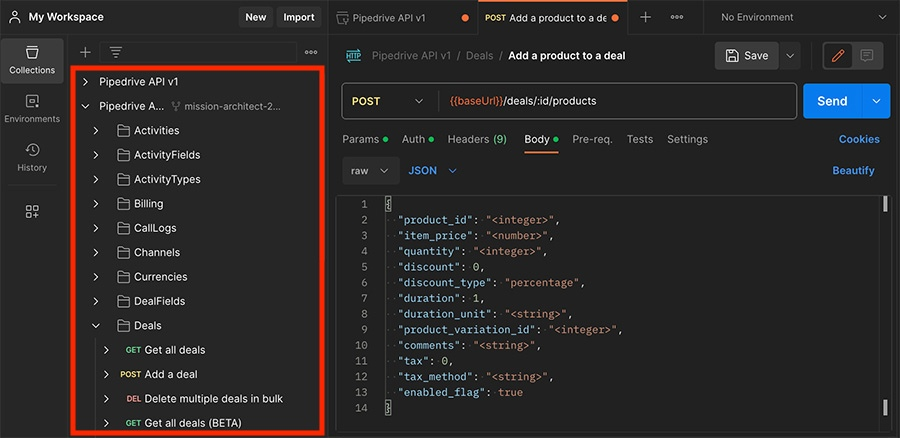Click the plus icon to open new tab
This screenshot has height=438, width=900.
[x=645, y=17]
